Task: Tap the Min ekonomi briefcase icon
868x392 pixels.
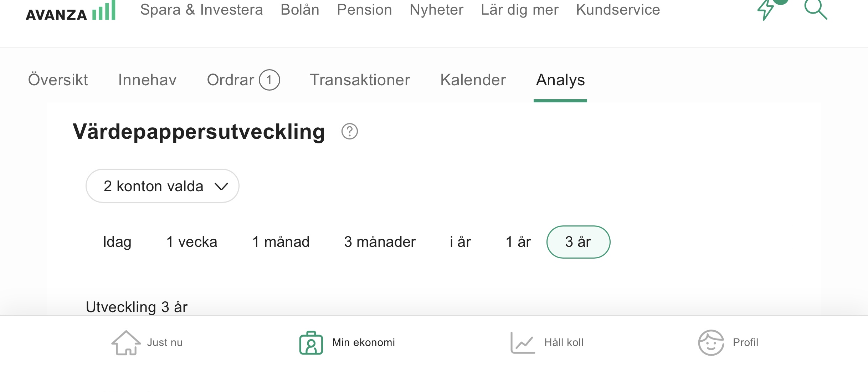Action: point(311,343)
